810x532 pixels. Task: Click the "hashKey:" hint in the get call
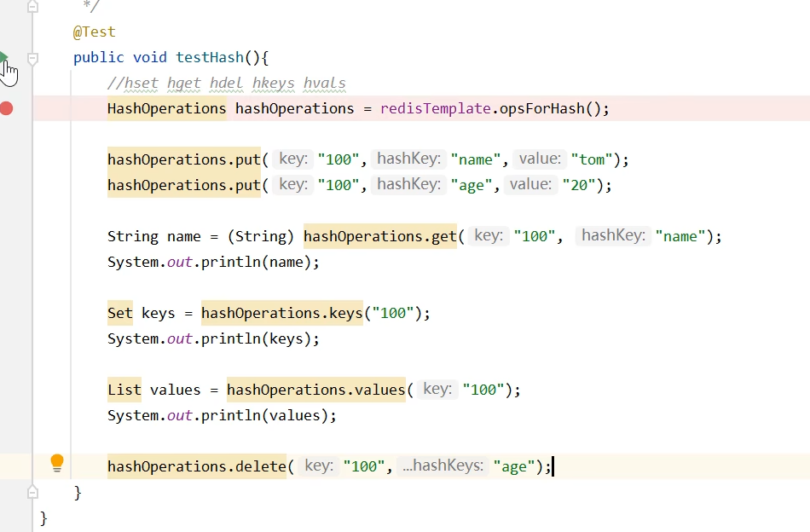613,235
